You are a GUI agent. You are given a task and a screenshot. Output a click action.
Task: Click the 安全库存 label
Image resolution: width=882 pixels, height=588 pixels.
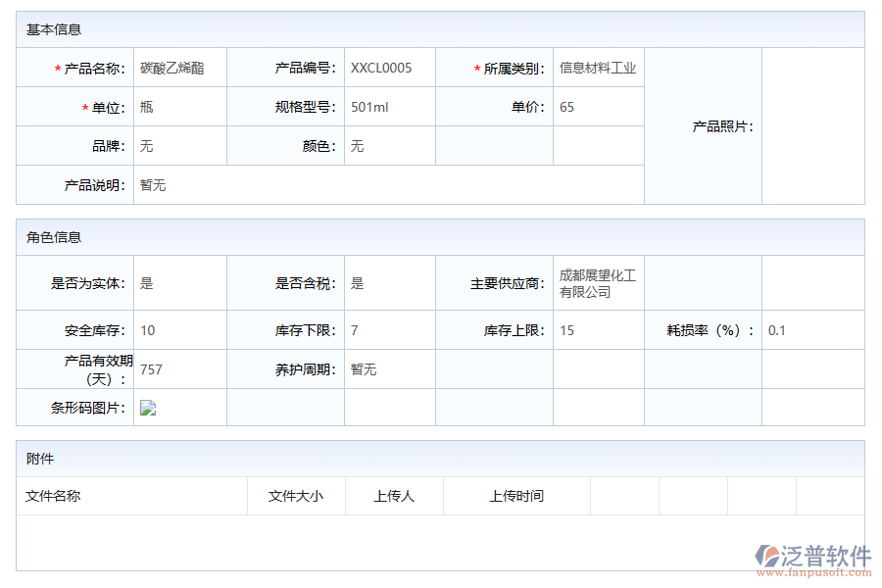[94, 330]
